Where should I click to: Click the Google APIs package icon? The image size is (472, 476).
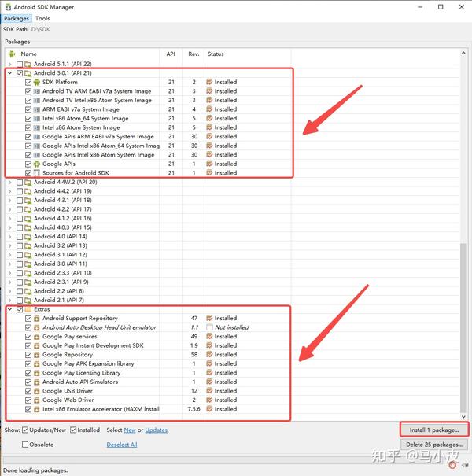click(37, 164)
